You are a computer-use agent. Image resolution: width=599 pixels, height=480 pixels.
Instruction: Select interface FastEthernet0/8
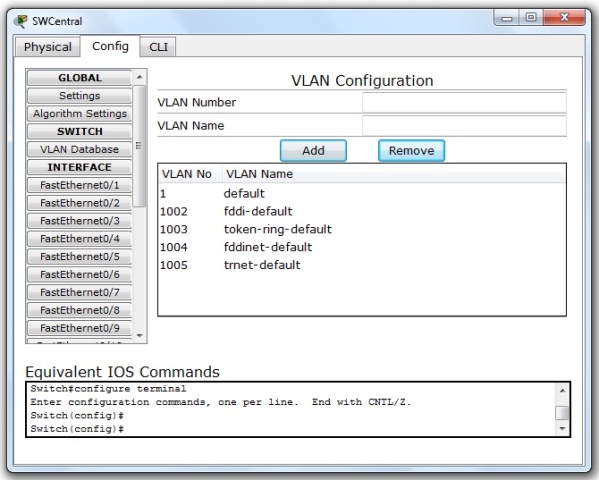pyautogui.click(x=79, y=310)
